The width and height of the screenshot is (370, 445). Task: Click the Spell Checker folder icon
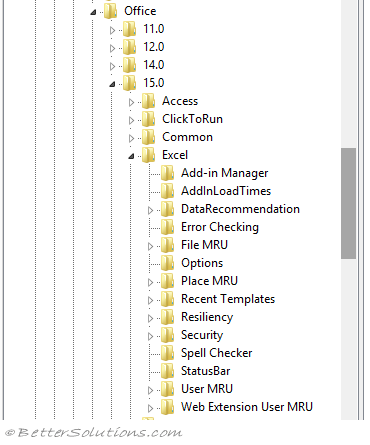(x=167, y=353)
